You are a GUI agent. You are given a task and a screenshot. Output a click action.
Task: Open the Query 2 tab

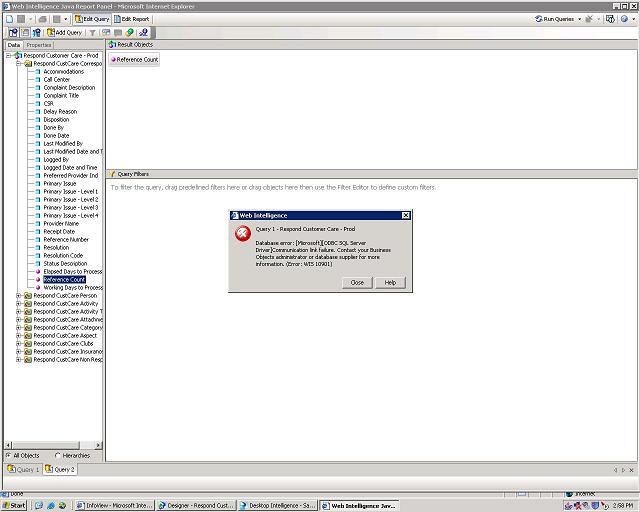pos(60,470)
